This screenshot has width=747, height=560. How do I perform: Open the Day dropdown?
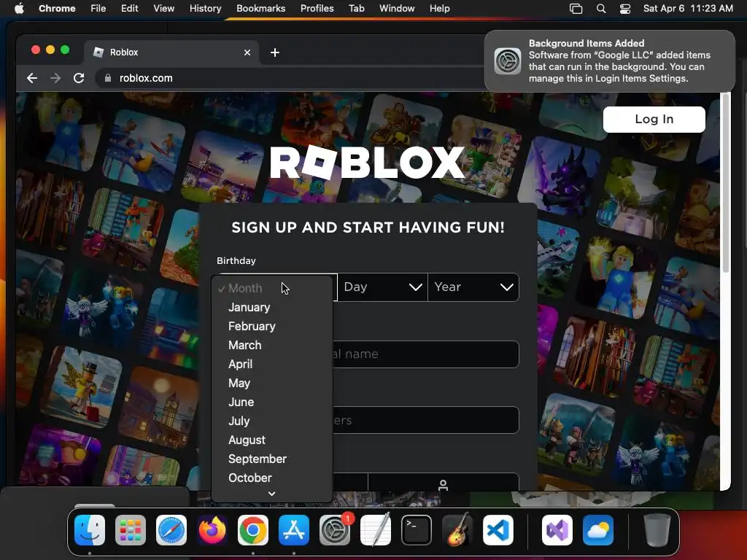click(x=382, y=287)
